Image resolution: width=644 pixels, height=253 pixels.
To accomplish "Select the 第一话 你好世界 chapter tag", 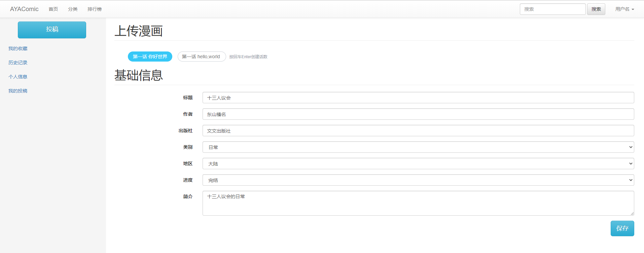I will 150,57.
